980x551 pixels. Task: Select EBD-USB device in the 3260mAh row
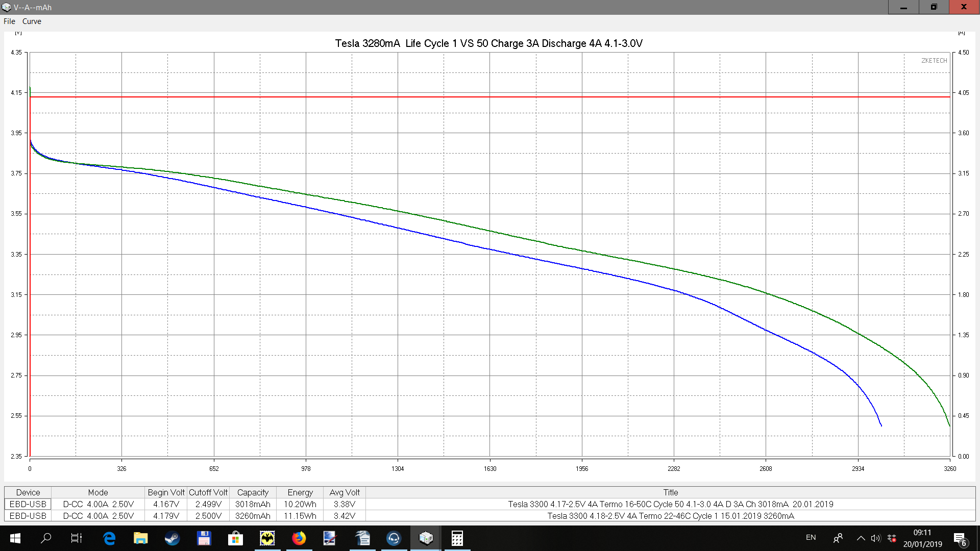pyautogui.click(x=28, y=516)
